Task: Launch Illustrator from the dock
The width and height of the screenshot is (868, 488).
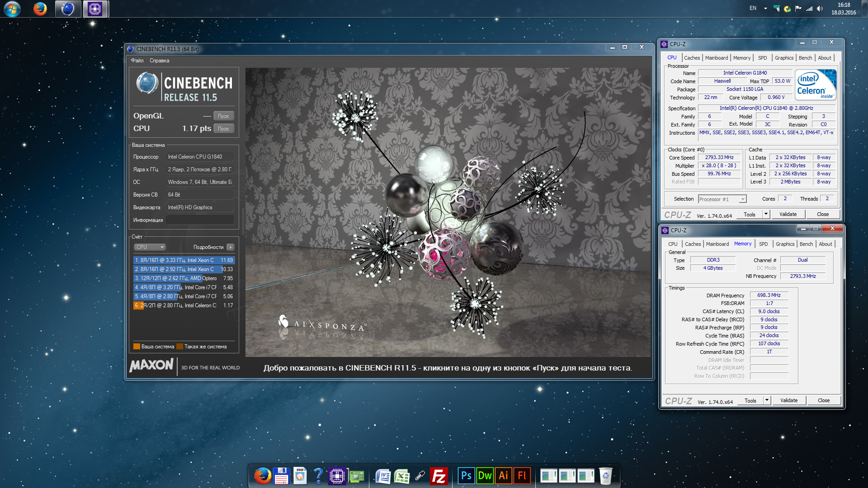Action: click(503, 475)
